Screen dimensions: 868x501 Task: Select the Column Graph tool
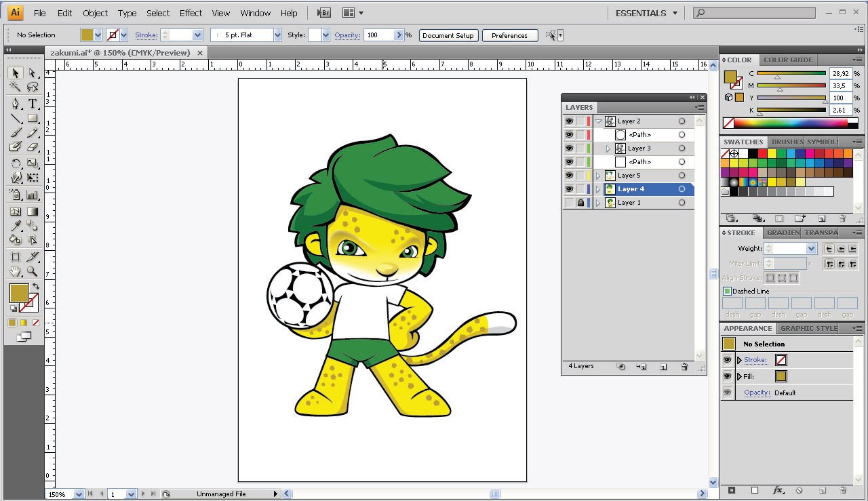tap(32, 195)
